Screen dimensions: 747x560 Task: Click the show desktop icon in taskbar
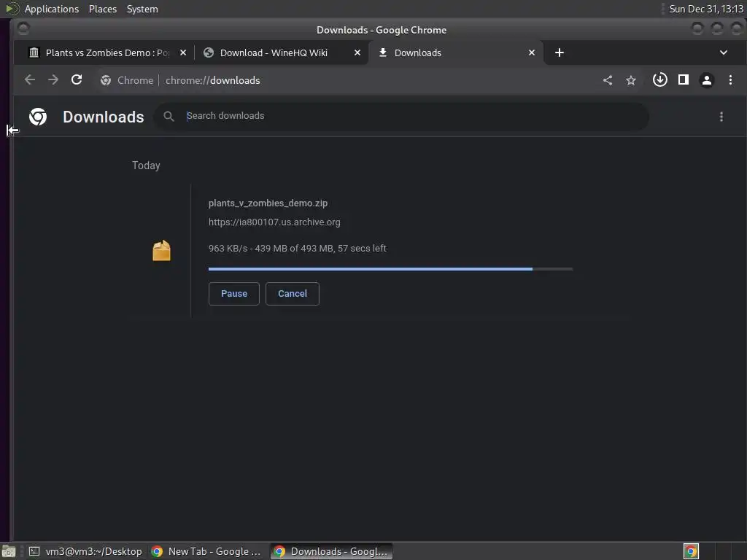[x=9, y=551]
